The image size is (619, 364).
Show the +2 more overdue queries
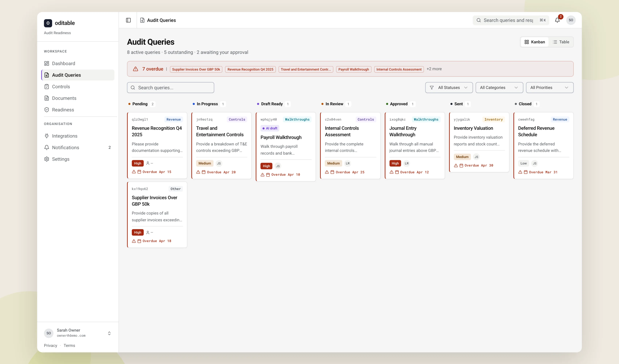pyautogui.click(x=434, y=69)
